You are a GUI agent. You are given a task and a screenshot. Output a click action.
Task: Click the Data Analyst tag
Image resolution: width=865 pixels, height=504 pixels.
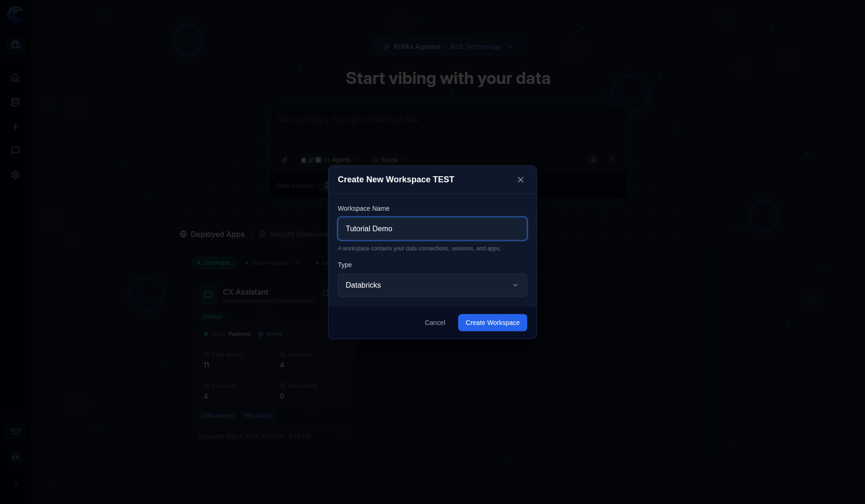217,415
